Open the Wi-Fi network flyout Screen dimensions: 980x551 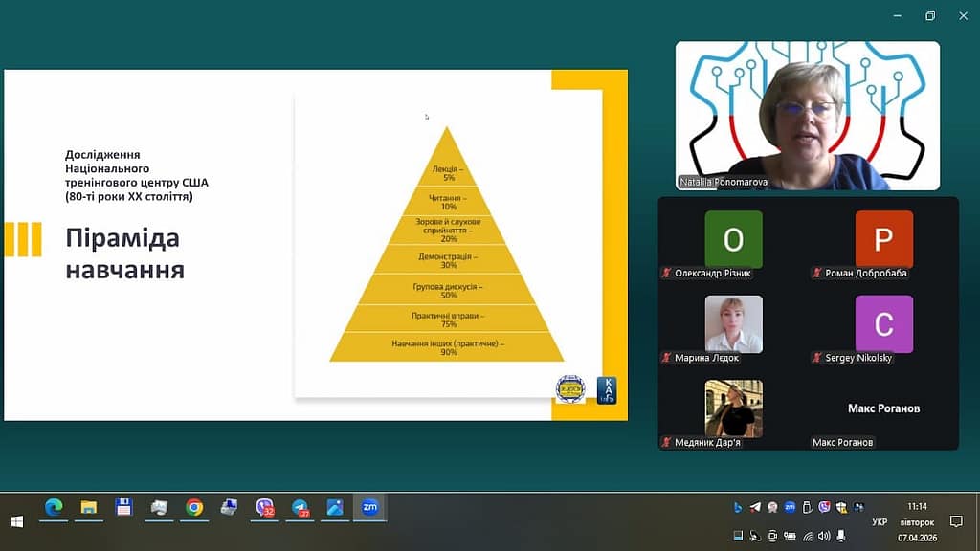(807, 536)
